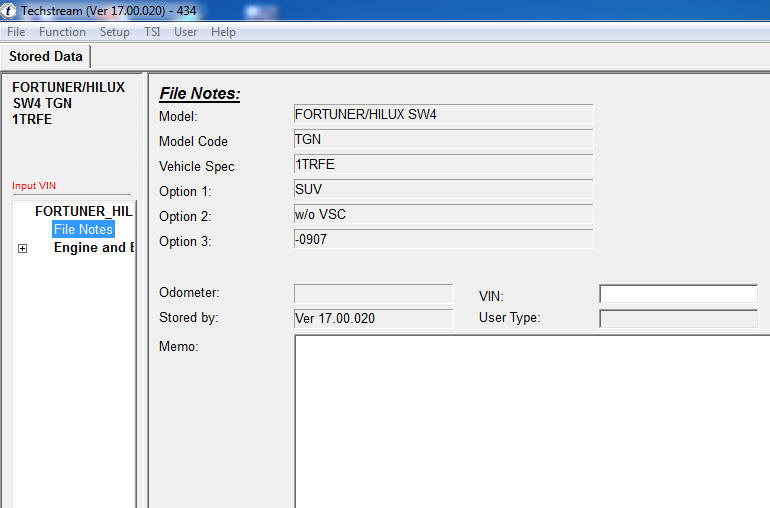
Task: Click the Option 1: label
Action: click(185, 192)
